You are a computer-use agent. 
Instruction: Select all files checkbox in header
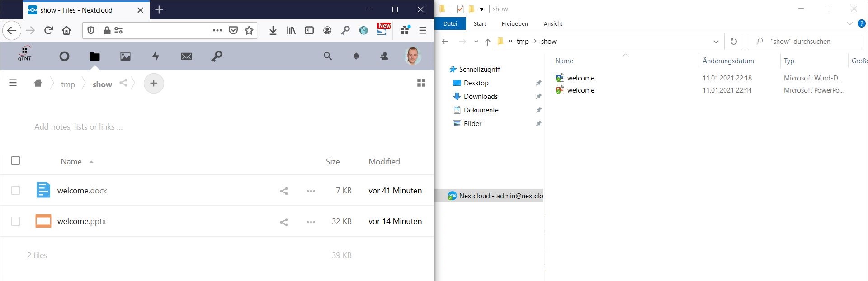[x=16, y=161]
